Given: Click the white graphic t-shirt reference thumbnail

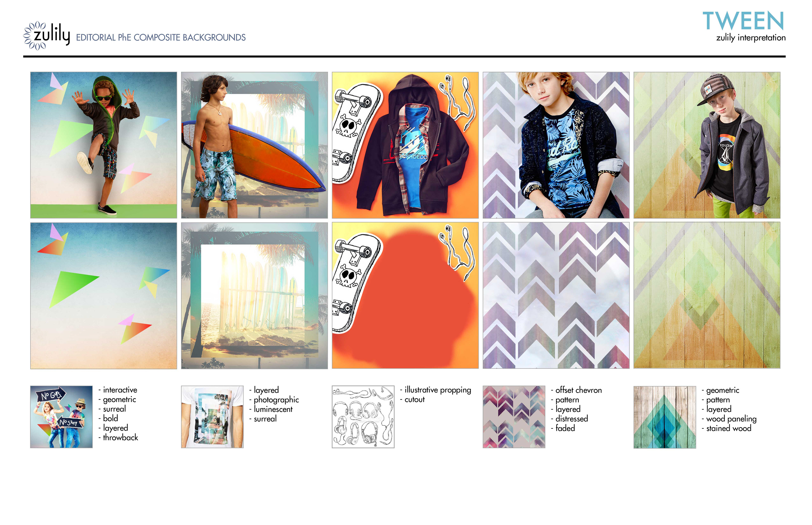Looking at the screenshot, I should coord(212,417).
